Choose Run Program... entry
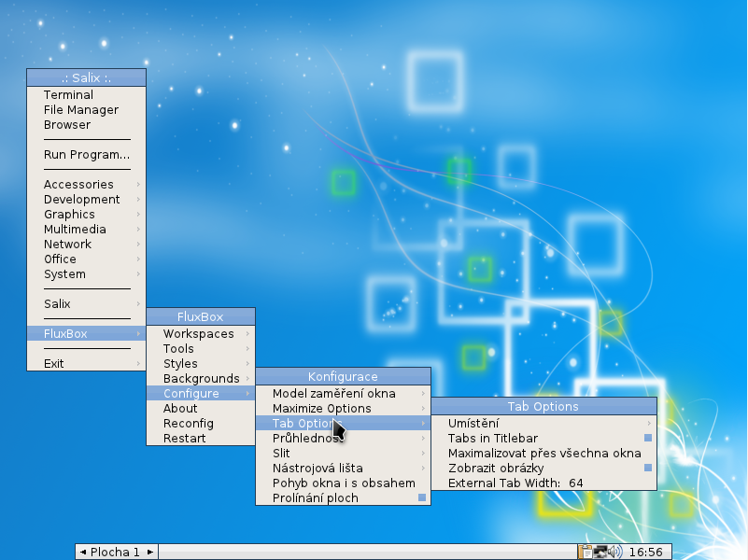Image resolution: width=748 pixels, height=560 pixels. pos(86,155)
